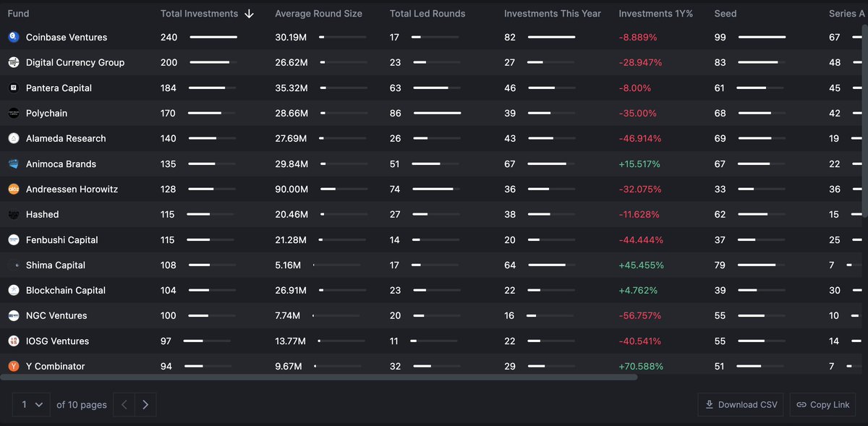The height and width of the screenshot is (426, 868).
Task: Open the Fenbushi Capital fund name
Action: click(x=62, y=239)
